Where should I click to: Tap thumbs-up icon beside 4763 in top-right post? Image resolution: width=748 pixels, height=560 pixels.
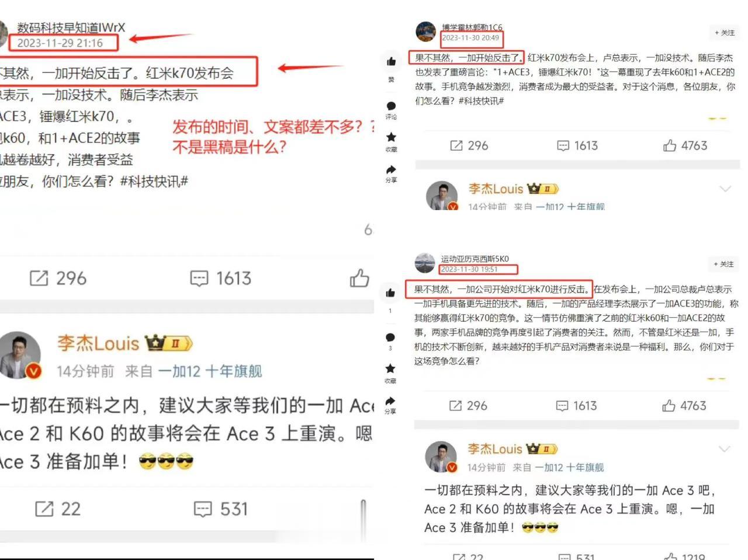[x=670, y=145]
